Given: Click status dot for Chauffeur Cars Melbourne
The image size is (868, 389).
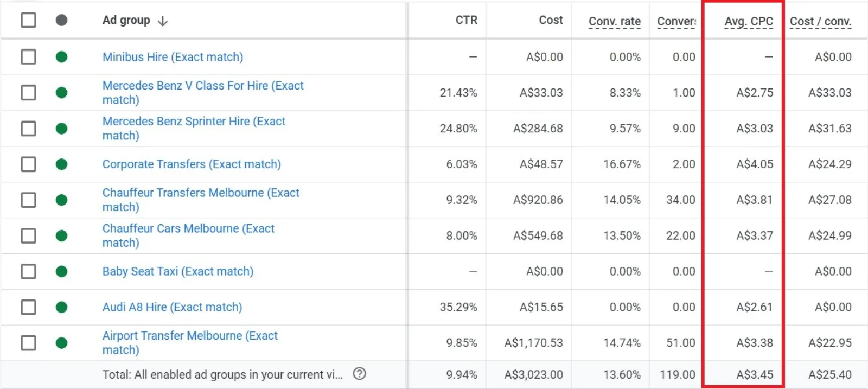Looking at the screenshot, I should pos(61,235).
